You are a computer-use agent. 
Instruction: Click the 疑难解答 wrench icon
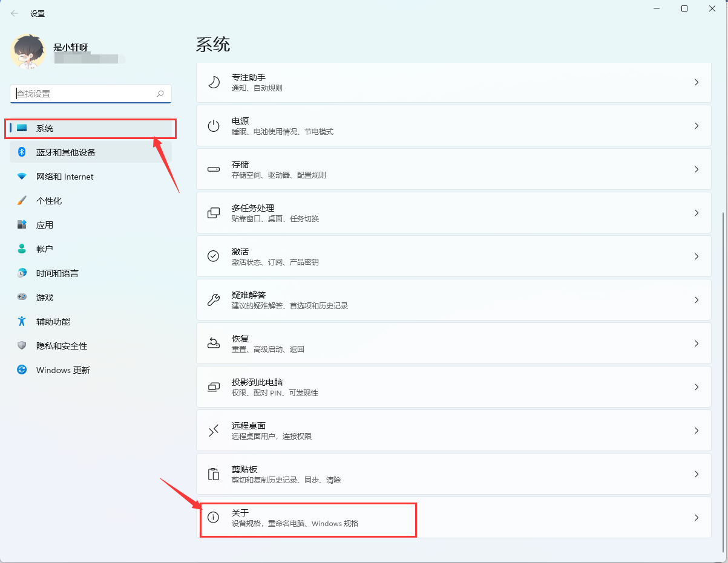(213, 299)
